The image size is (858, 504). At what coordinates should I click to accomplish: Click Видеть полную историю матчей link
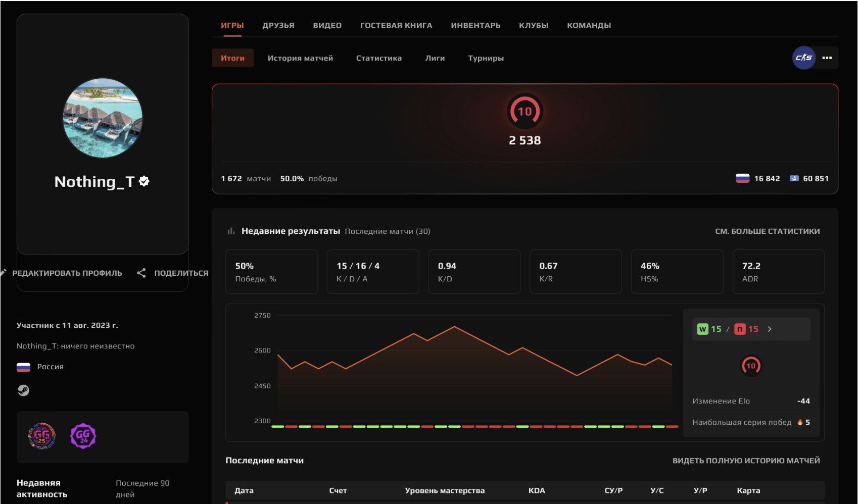point(746,461)
